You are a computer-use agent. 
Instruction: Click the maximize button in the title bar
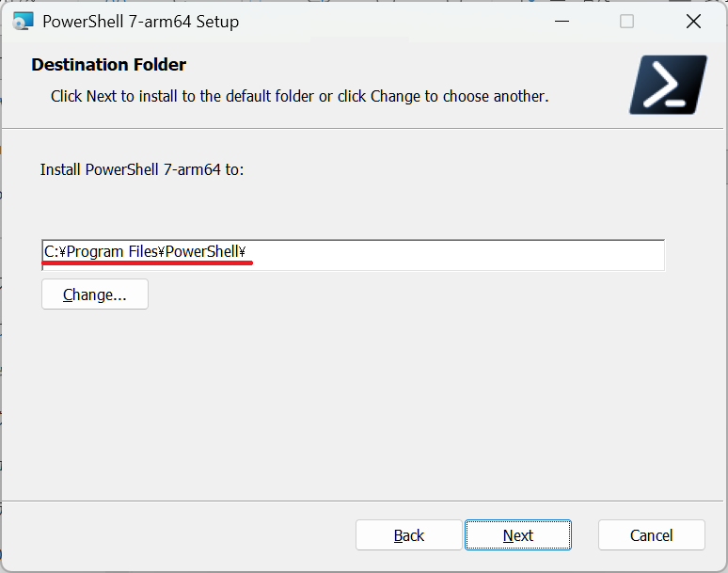626,22
